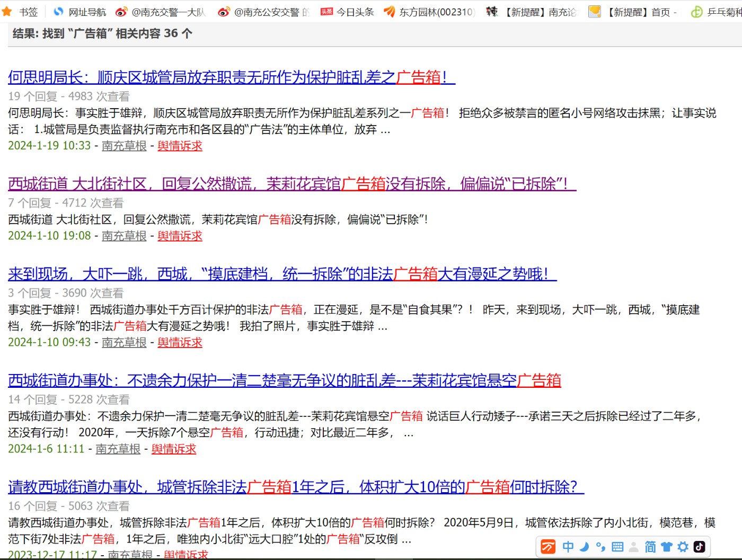The width and height of the screenshot is (742, 560).
Task: Click 舆情诉求 under the 2024-1-6 result
Action: point(174,449)
